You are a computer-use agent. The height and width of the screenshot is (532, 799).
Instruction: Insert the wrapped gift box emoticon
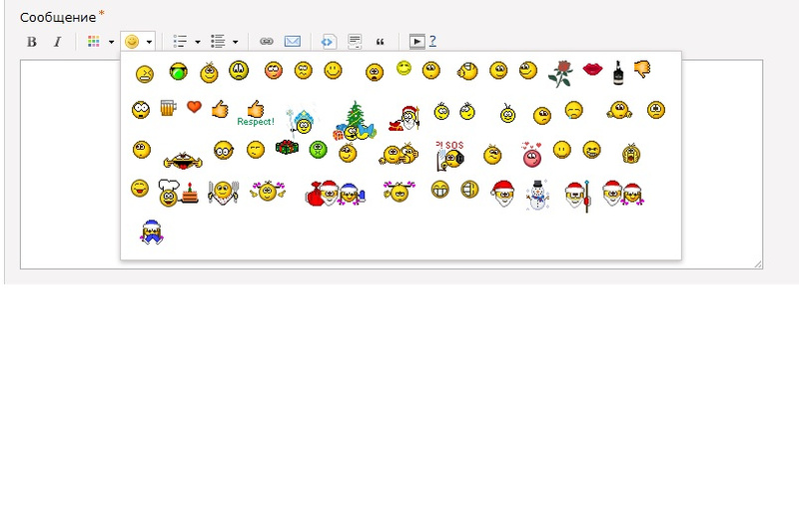click(x=288, y=148)
